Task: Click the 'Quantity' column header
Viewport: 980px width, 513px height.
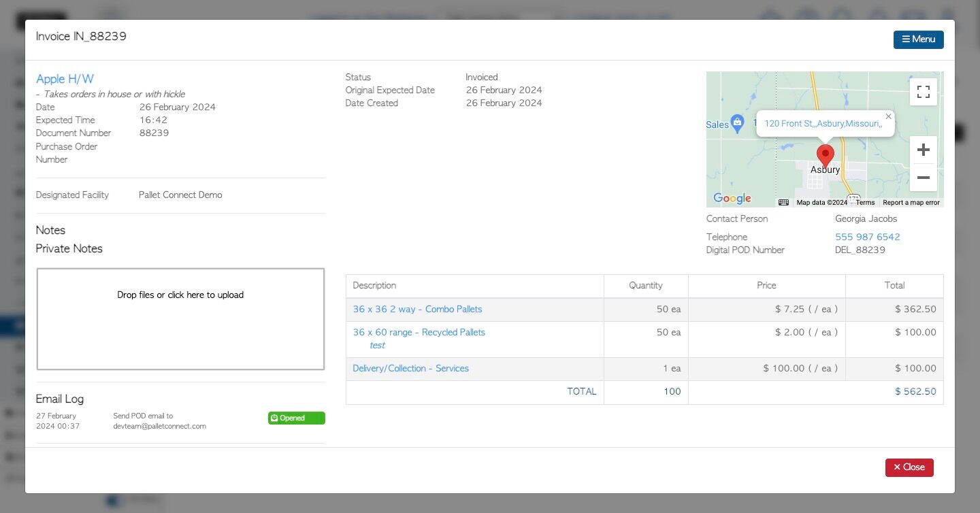Action: [646, 286]
